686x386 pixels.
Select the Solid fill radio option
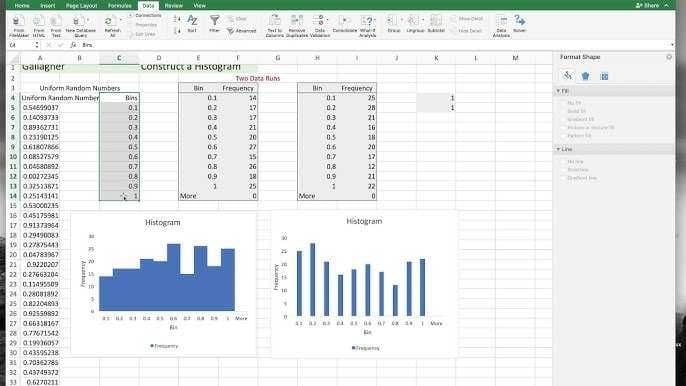pos(563,111)
